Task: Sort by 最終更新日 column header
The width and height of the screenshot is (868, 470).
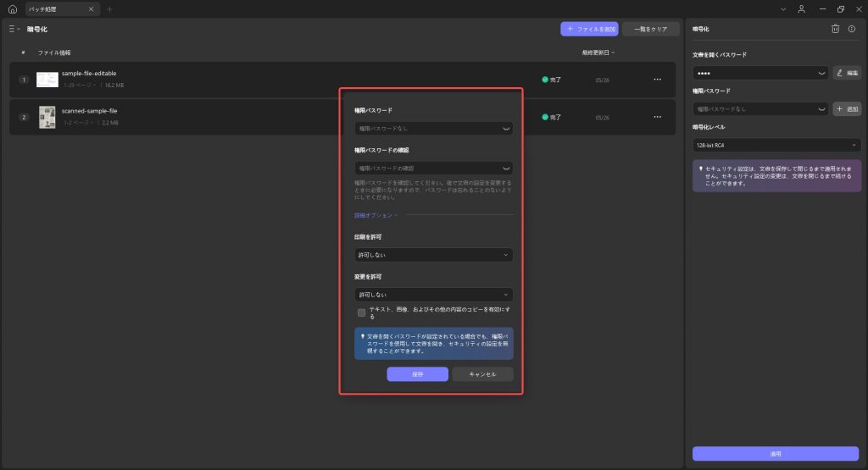Action: click(598, 53)
